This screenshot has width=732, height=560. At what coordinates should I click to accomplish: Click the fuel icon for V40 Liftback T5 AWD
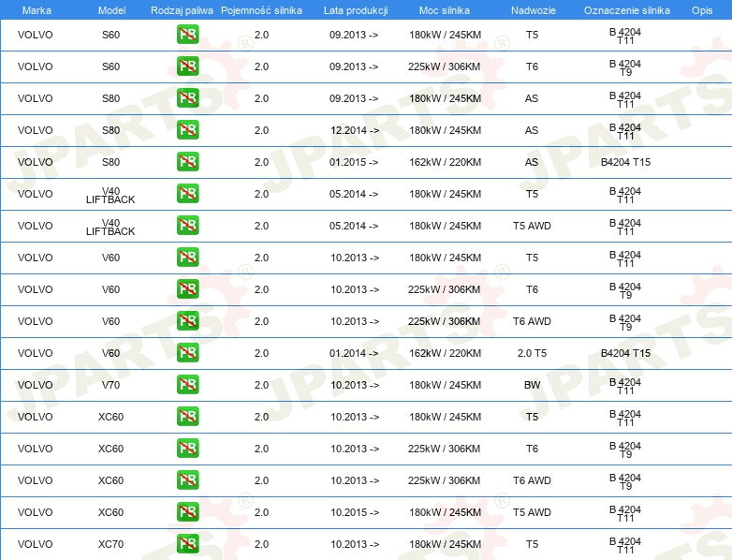(187, 226)
